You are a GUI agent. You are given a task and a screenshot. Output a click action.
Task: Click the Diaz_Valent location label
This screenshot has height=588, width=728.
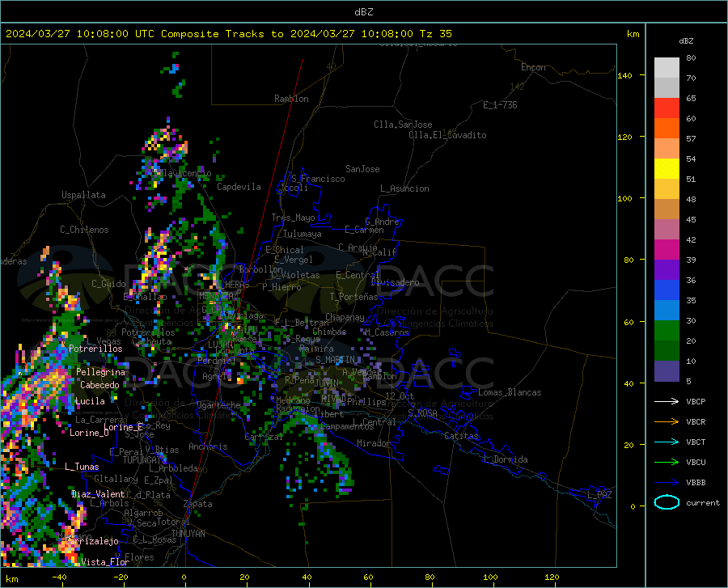98,494
